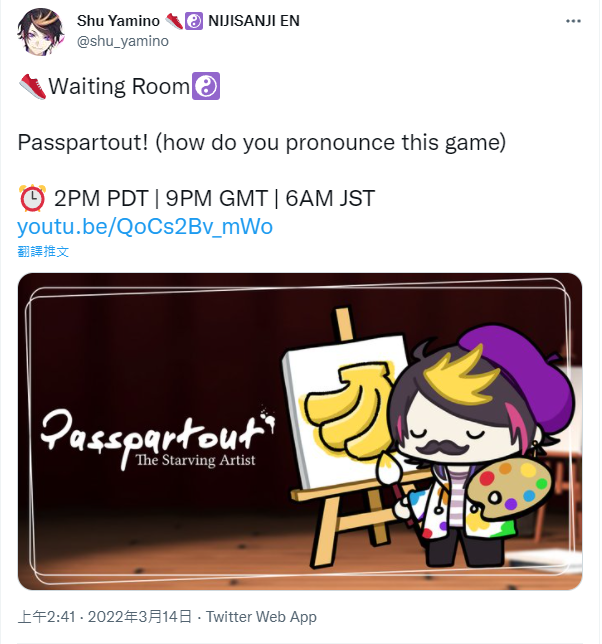Open the @shu_yamino handle
Viewport: 602px width, 644px height.
tap(123, 41)
